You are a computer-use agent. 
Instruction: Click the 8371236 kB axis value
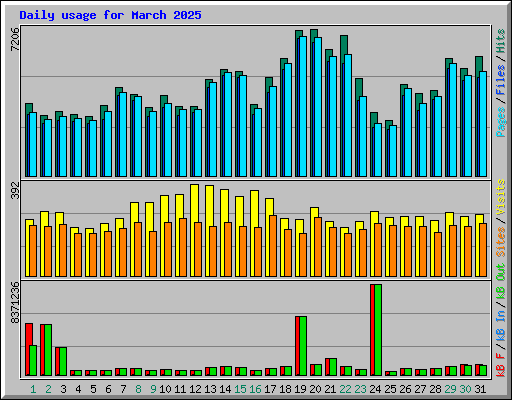[x=15, y=303]
